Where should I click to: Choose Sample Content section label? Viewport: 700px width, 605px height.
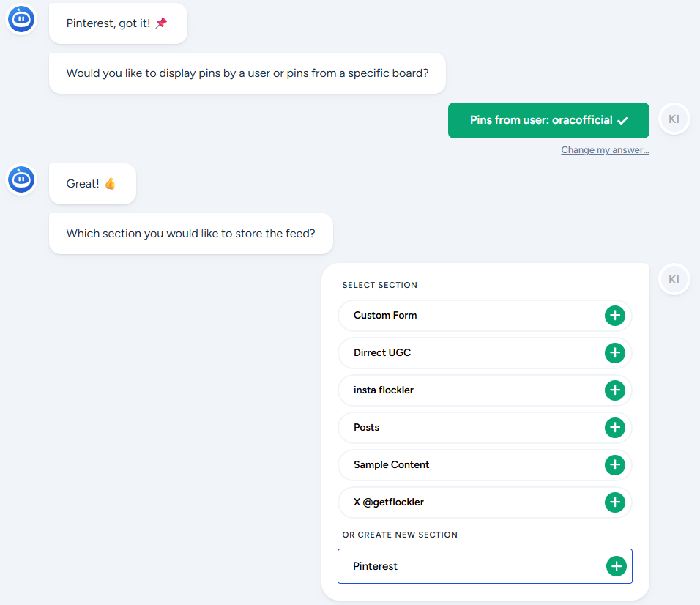pos(391,465)
